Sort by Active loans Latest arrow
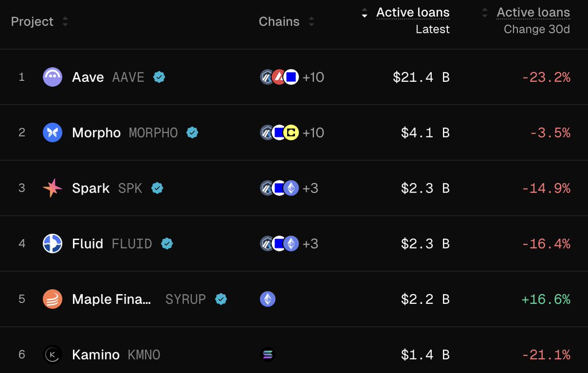The image size is (588, 373). [x=364, y=13]
